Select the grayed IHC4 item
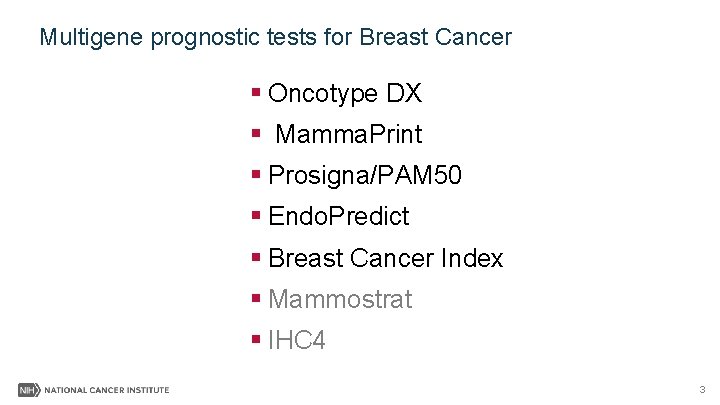The image size is (720, 405). pyautogui.click(x=297, y=340)
